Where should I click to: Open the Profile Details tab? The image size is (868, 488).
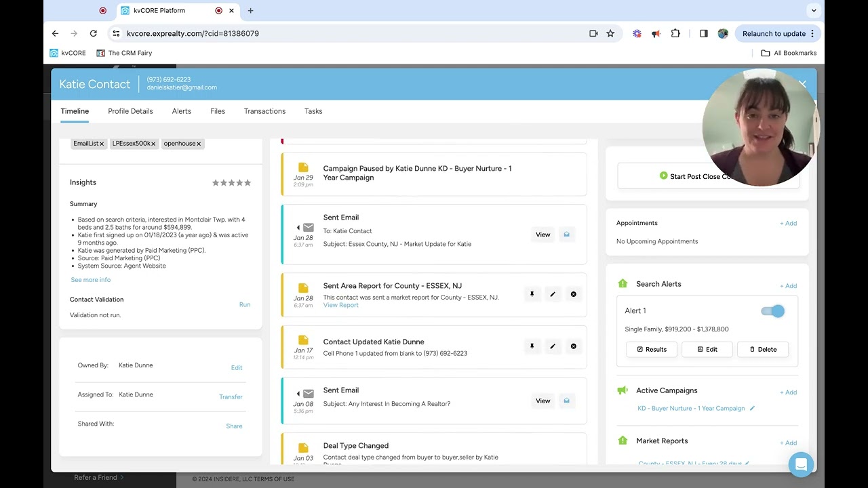point(130,111)
